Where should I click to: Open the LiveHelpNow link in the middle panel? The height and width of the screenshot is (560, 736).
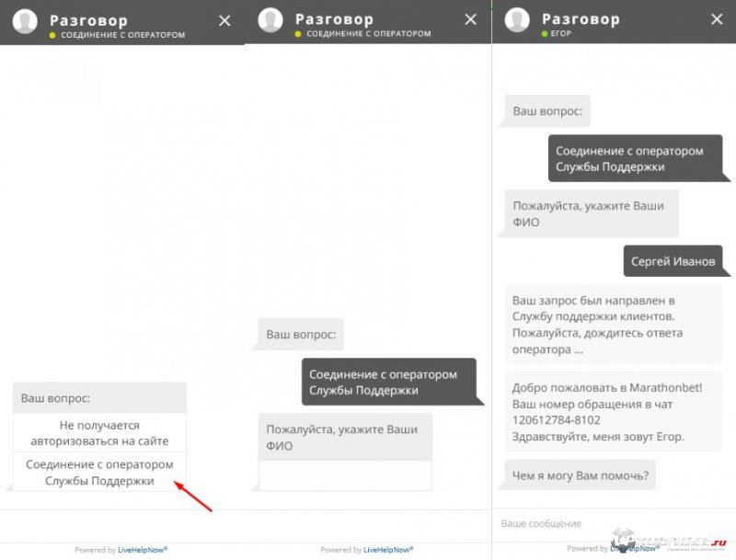point(388,550)
